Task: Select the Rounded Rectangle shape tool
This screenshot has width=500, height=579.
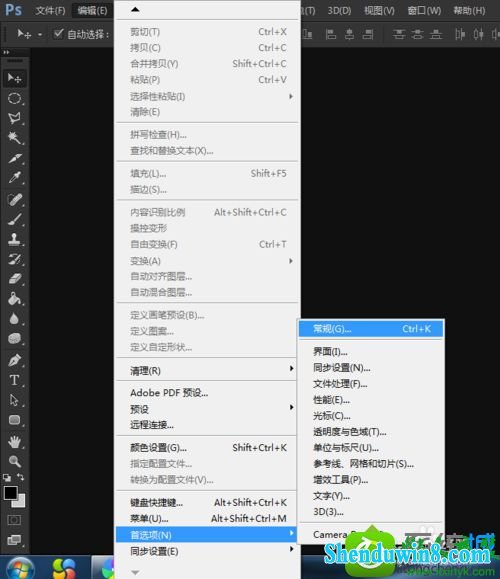Action: click(x=14, y=420)
